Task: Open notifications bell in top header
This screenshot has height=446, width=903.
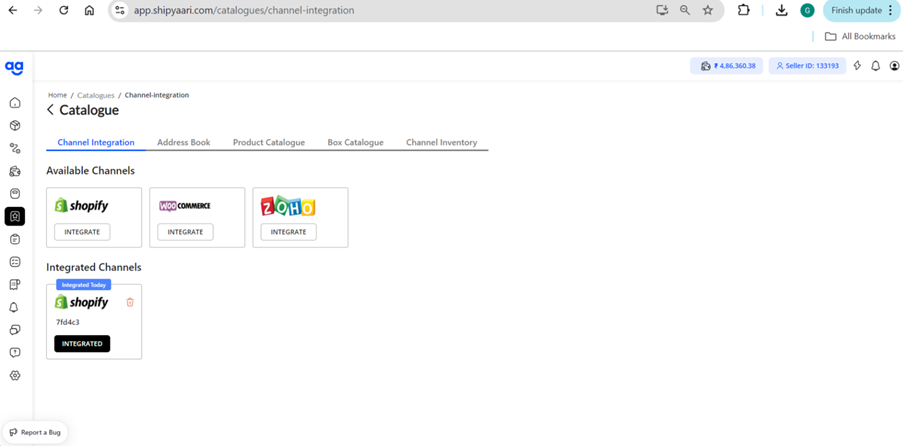Action: 875,66
